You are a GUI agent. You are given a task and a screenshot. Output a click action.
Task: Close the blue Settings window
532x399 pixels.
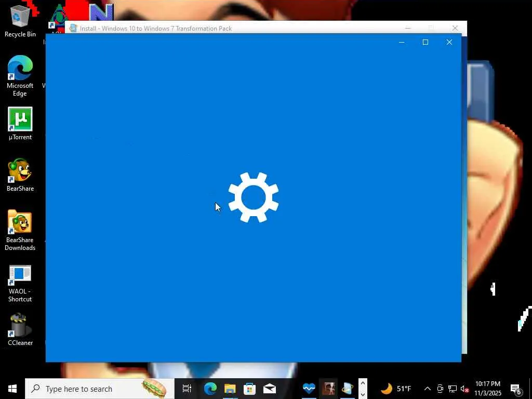coord(449,42)
